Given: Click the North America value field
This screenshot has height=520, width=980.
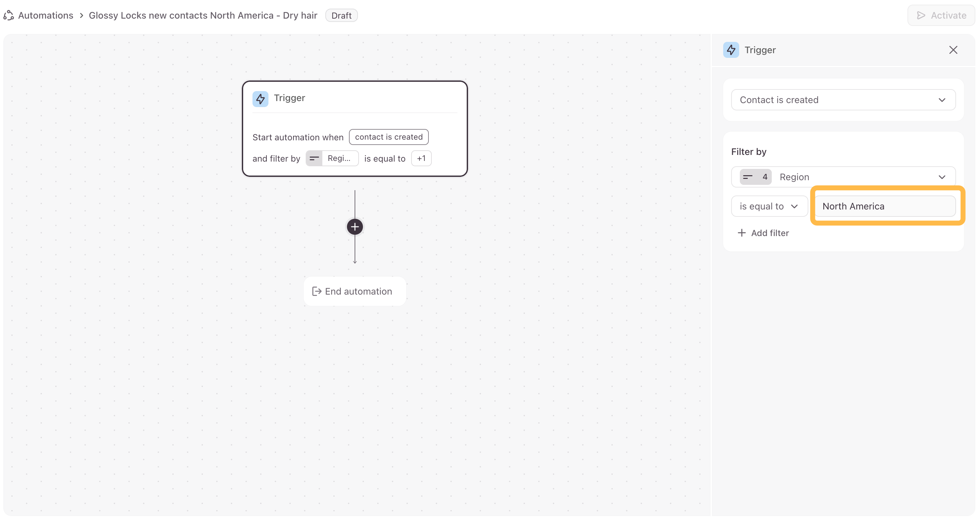Looking at the screenshot, I should (885, 206).
